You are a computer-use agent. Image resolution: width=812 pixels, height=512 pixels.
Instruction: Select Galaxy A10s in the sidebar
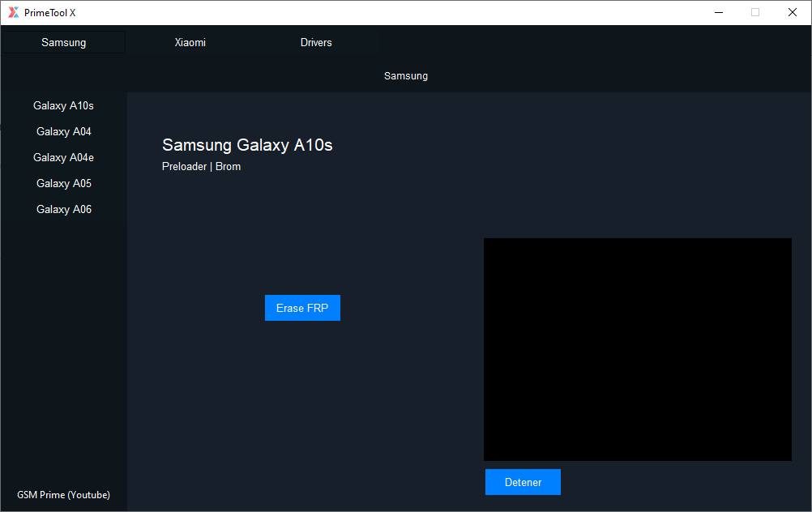click(x=64, y=105)
